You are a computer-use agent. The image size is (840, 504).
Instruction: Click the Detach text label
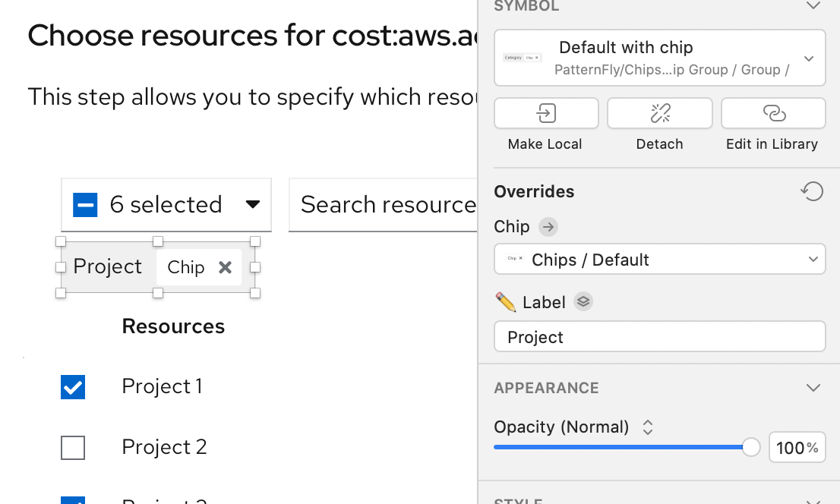pos(659,144)
